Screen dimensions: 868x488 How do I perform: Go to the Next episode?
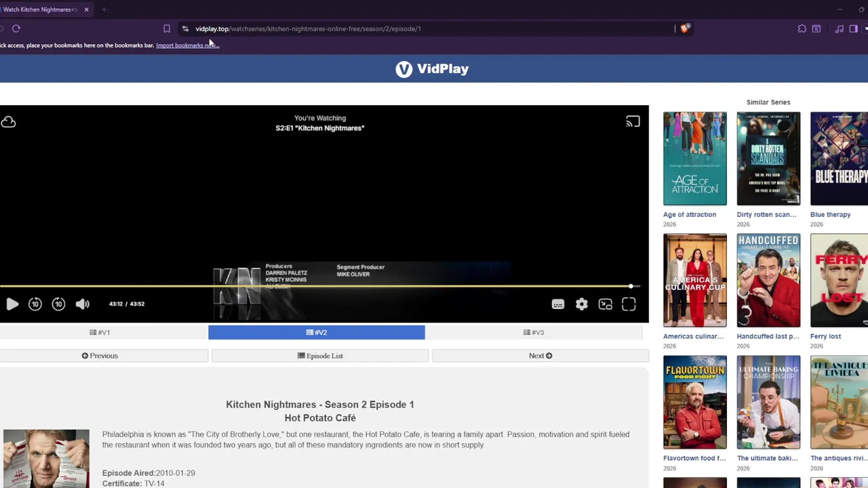coord(540,356)
